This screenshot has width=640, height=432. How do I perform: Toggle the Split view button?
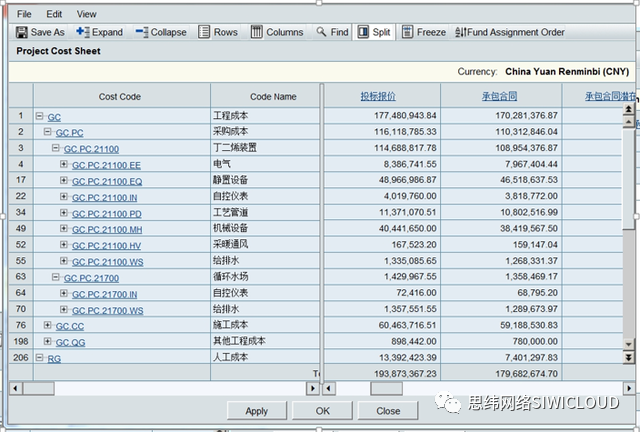click(374, 32)
